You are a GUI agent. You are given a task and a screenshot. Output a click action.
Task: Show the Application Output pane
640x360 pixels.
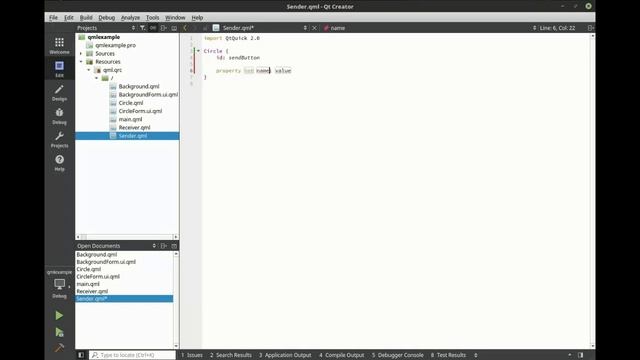pos(285,355)
